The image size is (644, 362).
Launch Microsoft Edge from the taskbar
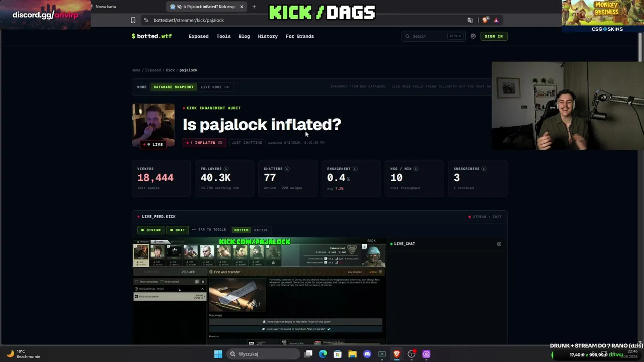click(x=323, y=354)
